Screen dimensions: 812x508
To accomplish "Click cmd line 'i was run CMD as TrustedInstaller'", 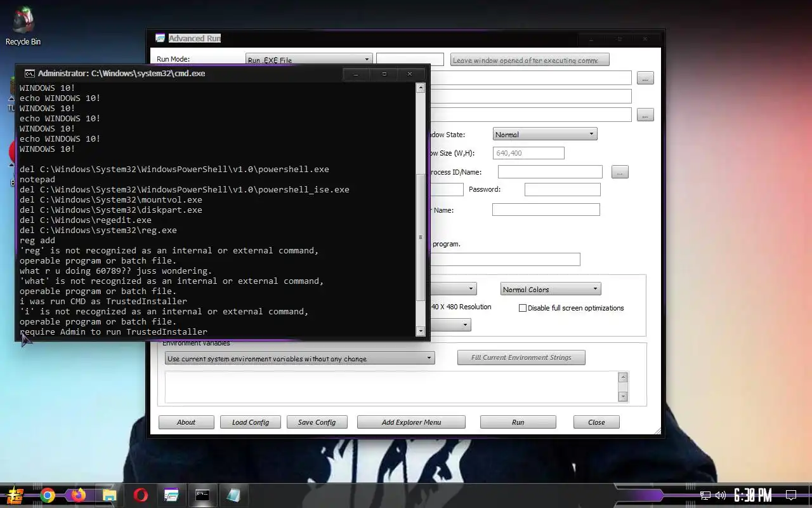I will point(103,301).
